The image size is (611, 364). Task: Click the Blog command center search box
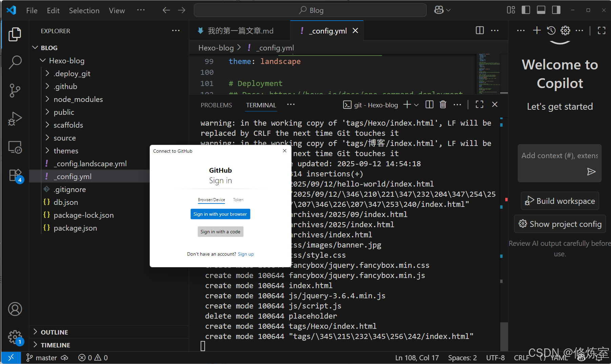(310, 10)
